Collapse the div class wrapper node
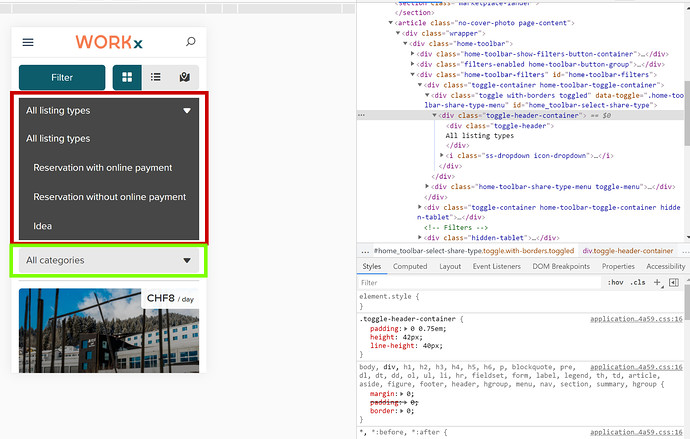 point(398,33)
